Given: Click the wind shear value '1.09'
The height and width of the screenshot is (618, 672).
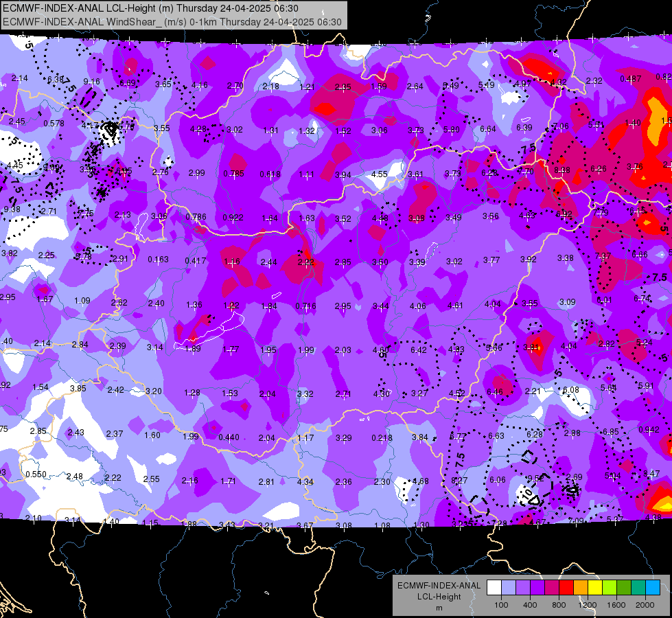Looking at the screenshot, I should [x=82, y=301].
